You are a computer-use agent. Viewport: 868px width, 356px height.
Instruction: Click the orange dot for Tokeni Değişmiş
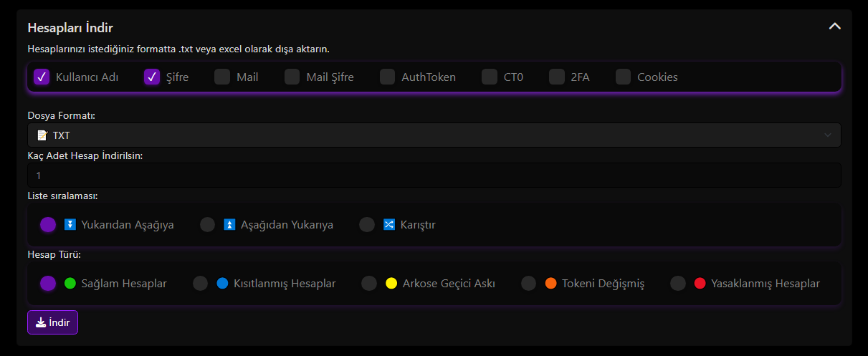point(550,283)
